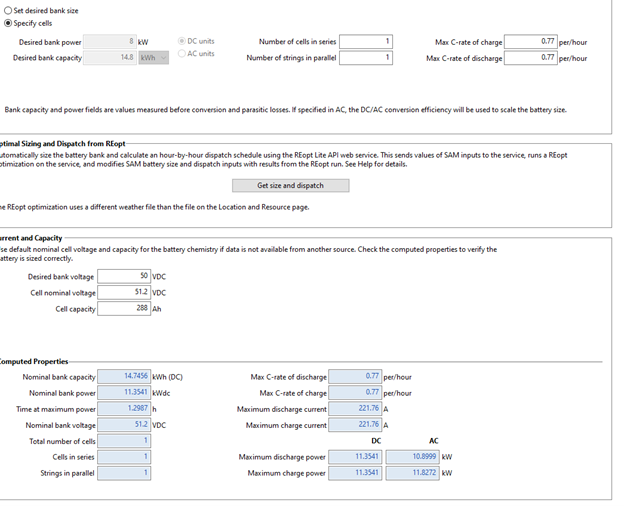Click the Maximum discharge current value
This screenshot has height=506, width=624.
tap(355, 408)
